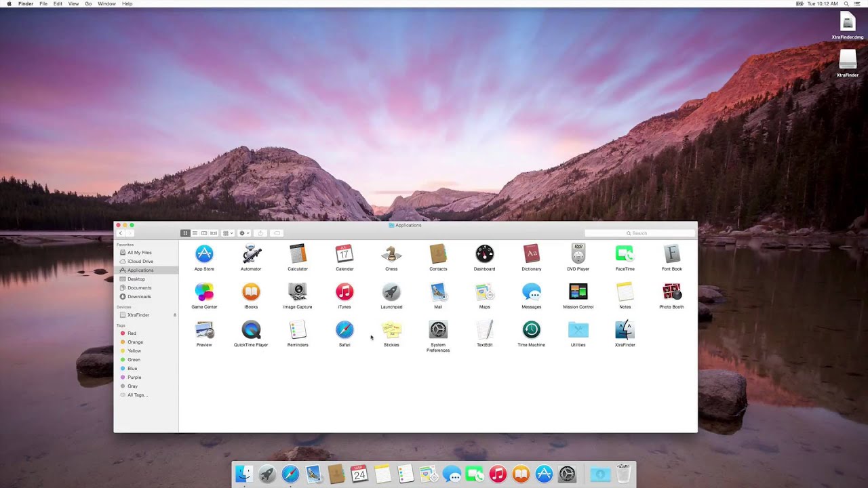Viewport: 868px width, 488px height.
Task: Filter by the Purple tag
Action: (x=146, y=378)
